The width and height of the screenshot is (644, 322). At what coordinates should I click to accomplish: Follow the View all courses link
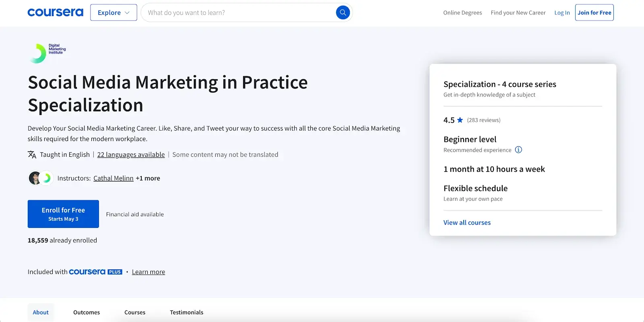tap(467, 223)
